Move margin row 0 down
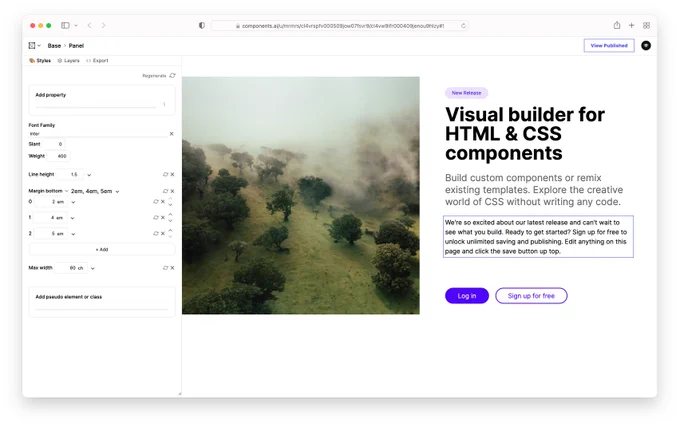This screenshot has height=427, width=680. pyautogui.click(x=170, y=205)
